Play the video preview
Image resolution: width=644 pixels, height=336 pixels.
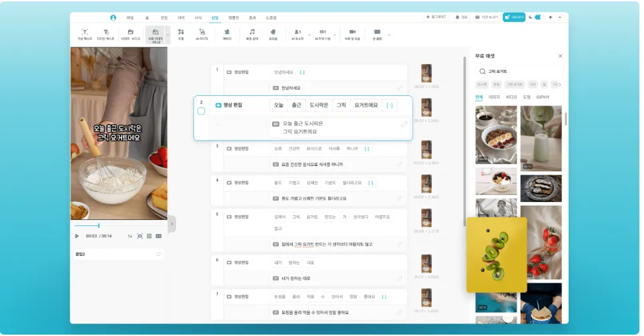pyautogui.click(x=77, y=236)
